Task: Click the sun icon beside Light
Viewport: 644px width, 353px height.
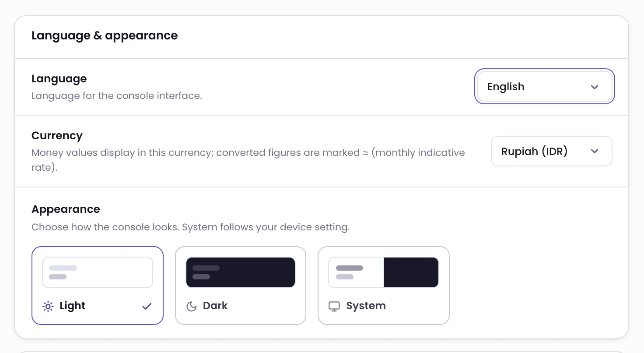Action: [48, 306]
